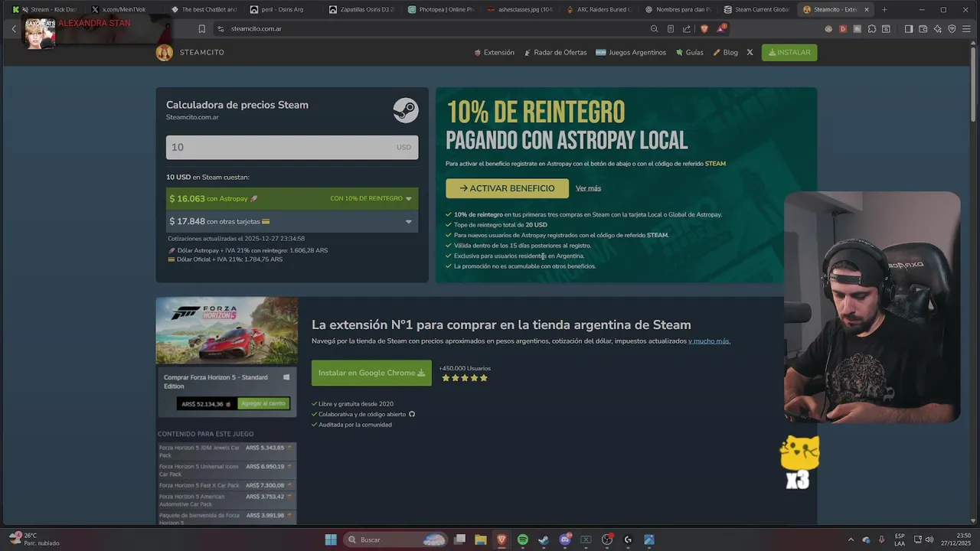The width and height of the screenshot is (980, 551).
Task: Switch to the Steam Current Global tab
Action: click(x=756, y=9)
